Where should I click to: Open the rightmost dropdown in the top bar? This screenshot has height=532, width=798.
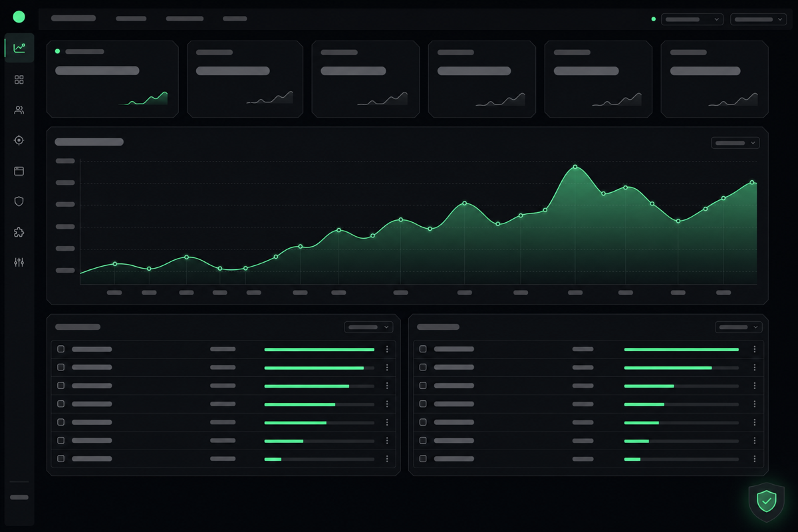[x=758, y=19]
